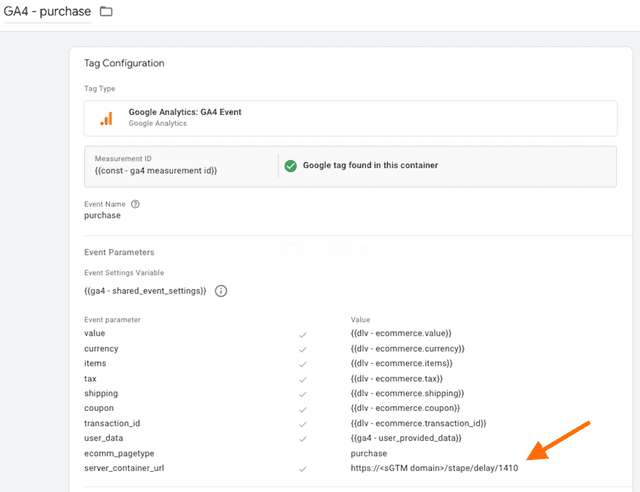
Task: Click the Event Name purchase field
Action: (x=102, y=215)
